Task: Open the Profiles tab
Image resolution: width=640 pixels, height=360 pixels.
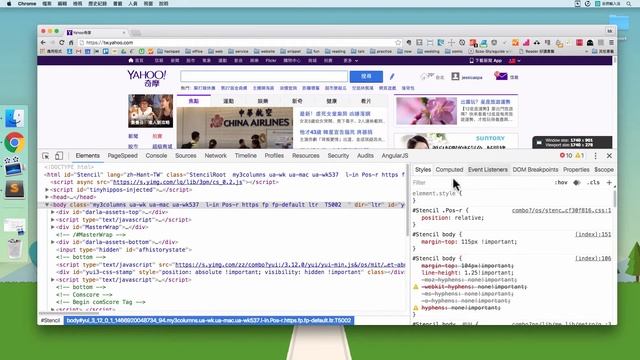Action: (x=274, y=156)
